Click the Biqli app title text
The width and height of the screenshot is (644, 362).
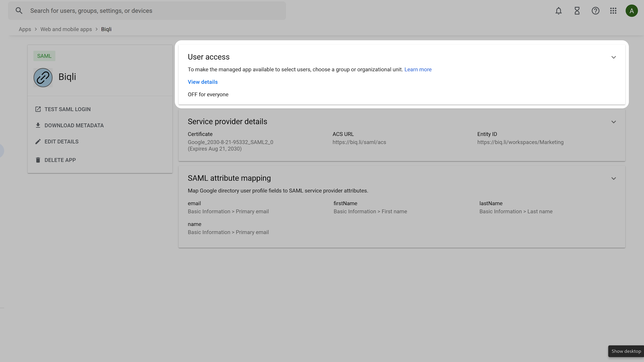(x=67, y=77)
